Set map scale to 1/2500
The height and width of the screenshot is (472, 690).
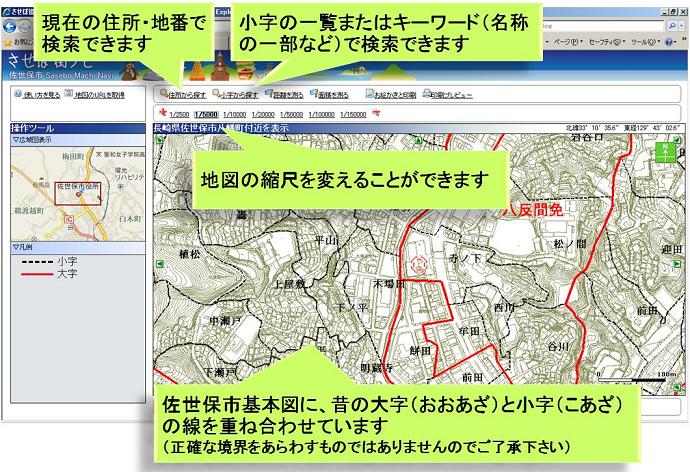[x=179, y=114]
